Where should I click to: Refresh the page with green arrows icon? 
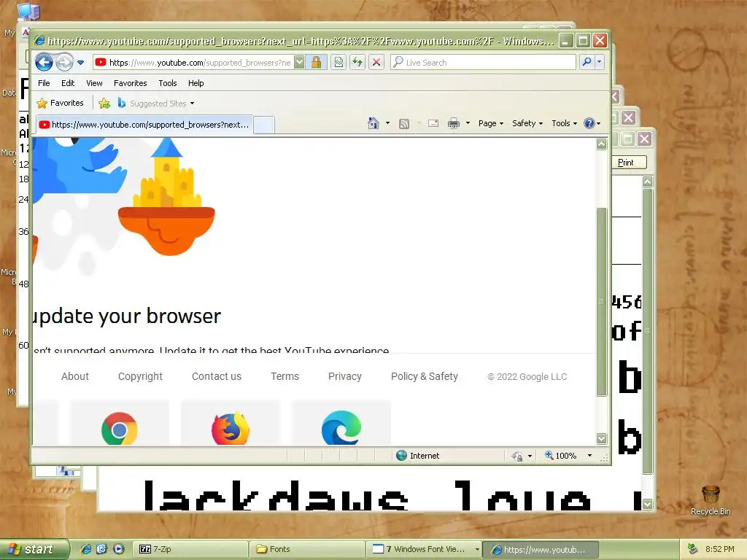(x=357, y=63)
